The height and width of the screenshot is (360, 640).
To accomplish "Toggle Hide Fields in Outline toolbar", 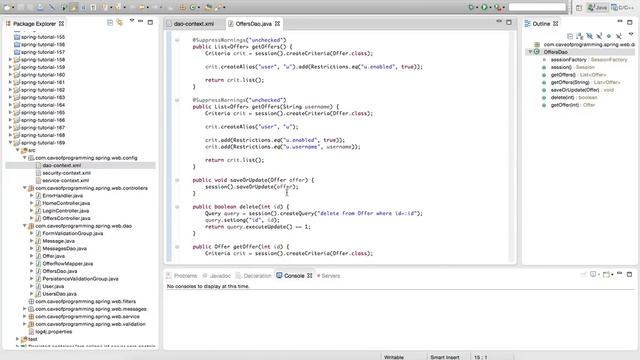I will tap(589, 36).
